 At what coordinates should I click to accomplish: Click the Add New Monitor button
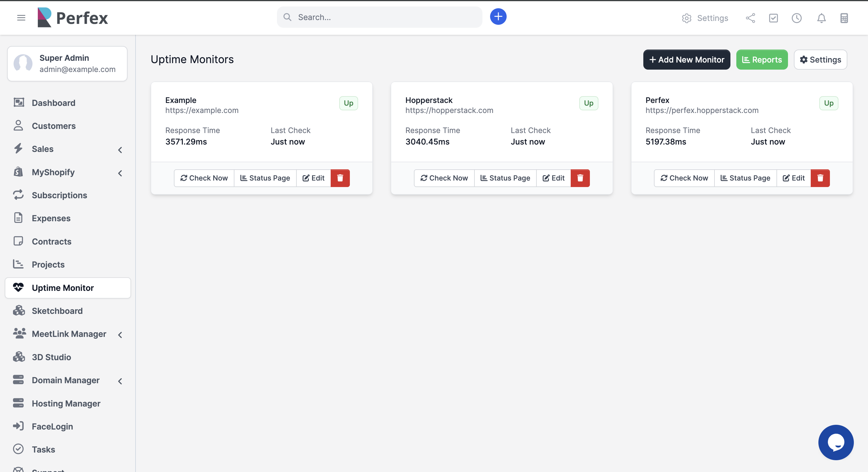coord(686,60)
